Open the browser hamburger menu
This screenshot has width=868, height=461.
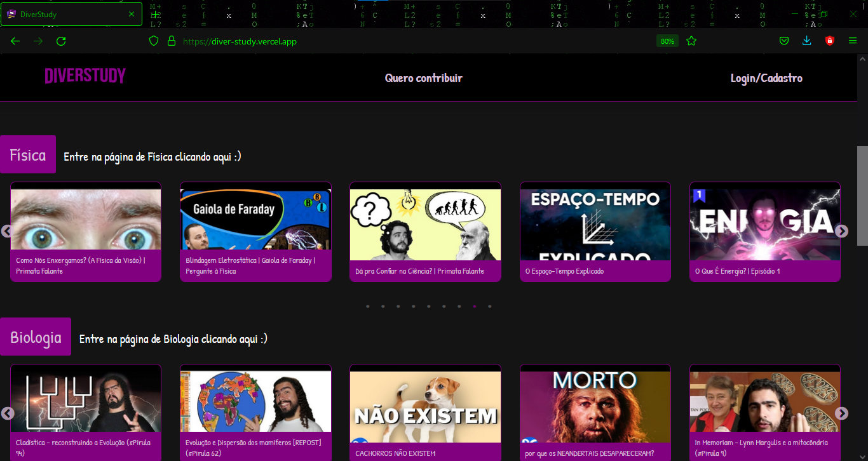(x=853, y=41)
